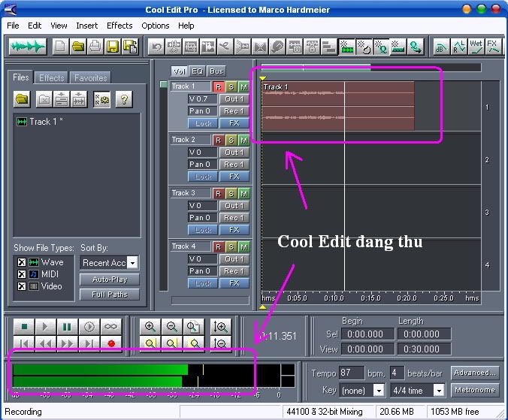Click the green horizontal zoom bar above tracks
Image resolution: width=508 pixels, height=420 pixels.
(x=316, y=68)
